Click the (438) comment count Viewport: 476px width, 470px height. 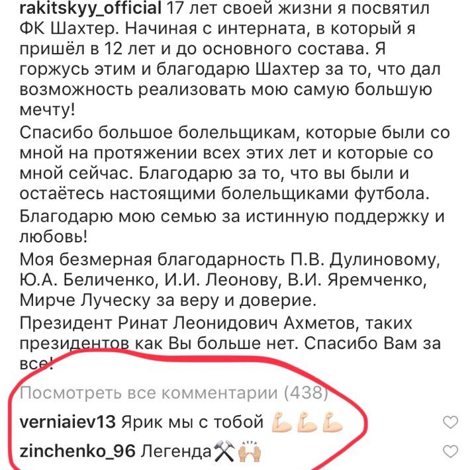tap(307, 393)
